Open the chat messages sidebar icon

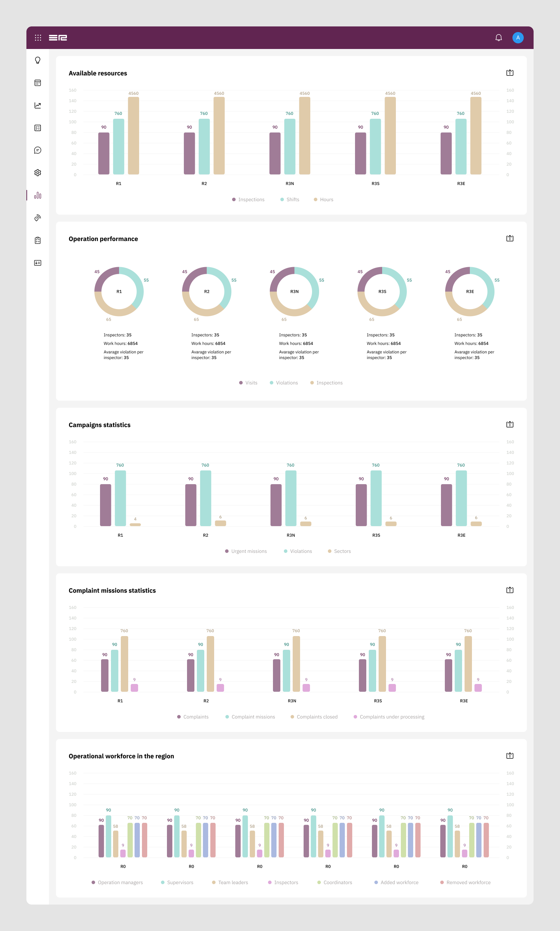[x=38, y=150]
